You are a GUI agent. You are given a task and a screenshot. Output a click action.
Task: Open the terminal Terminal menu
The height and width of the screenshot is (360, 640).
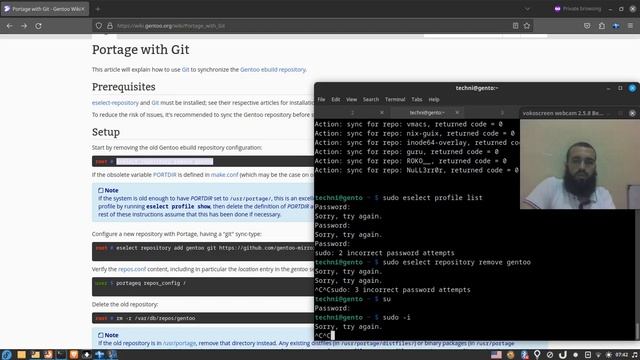click(x=395, y=99)
